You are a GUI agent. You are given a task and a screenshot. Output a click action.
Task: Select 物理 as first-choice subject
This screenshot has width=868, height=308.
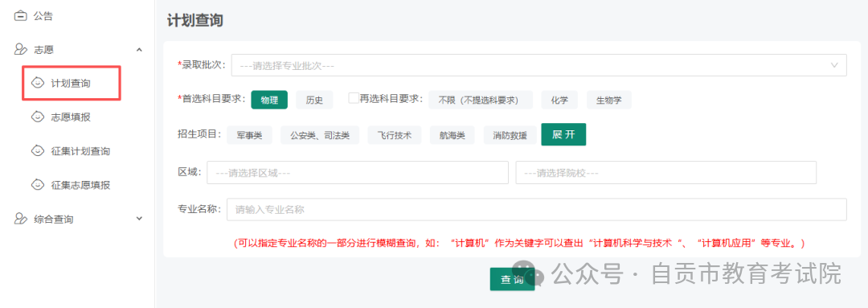click(269, 100)
